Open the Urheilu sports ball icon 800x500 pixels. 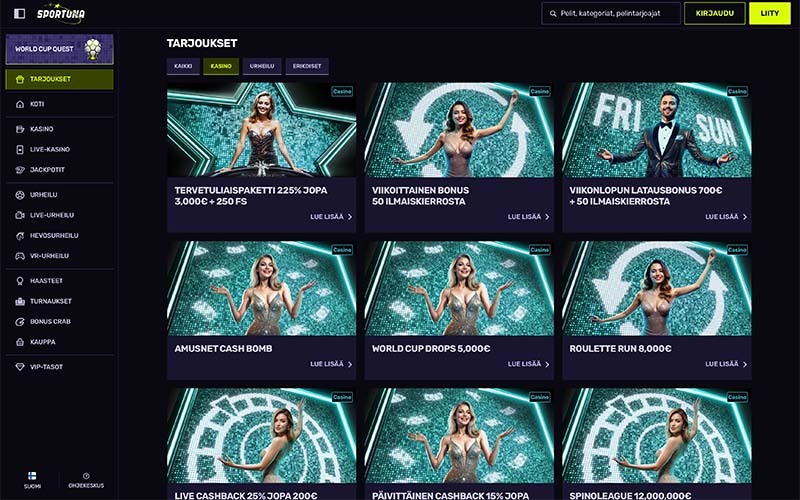[x=20, y=195]
